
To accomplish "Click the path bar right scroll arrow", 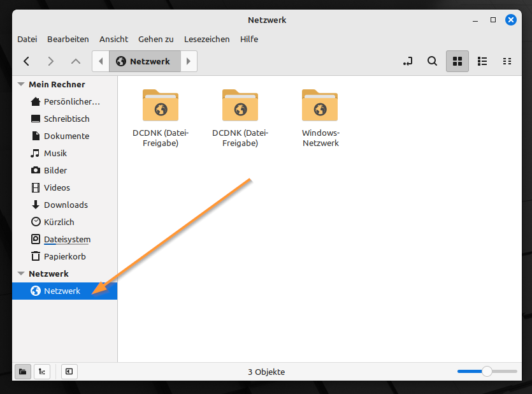I will 189,61.
